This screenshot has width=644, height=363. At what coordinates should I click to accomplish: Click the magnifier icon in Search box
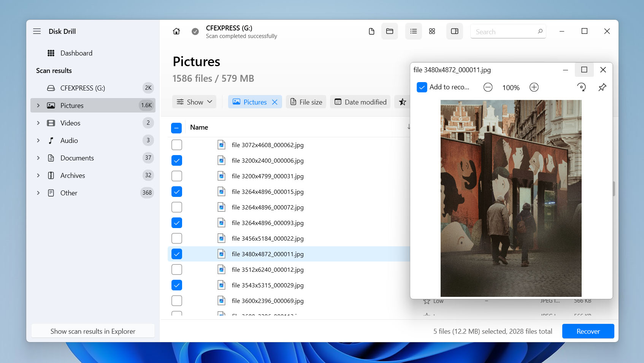[x=540, y=31]
